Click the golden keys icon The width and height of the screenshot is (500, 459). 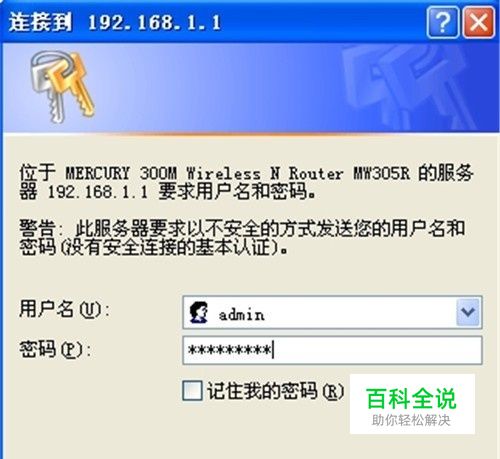(x=62, y=86)
